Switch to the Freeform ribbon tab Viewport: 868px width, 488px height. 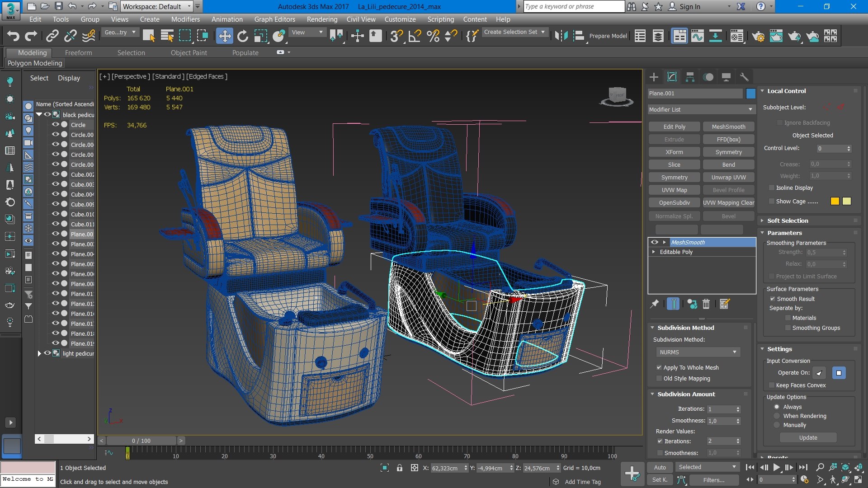tap(78, 53)
